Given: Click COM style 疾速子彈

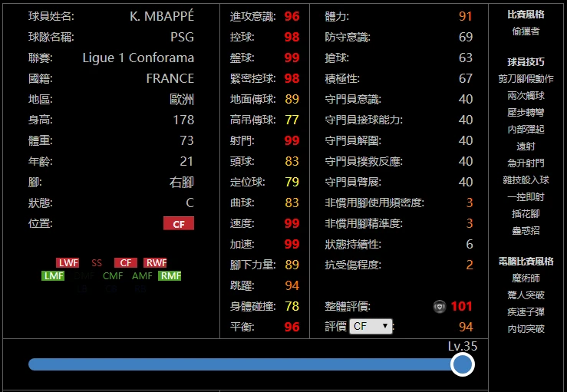Looking at the screenshot, I should 526,312.
